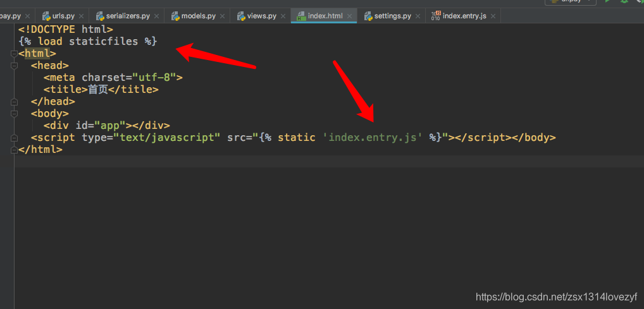Close the index.entry.js tab

493,16
